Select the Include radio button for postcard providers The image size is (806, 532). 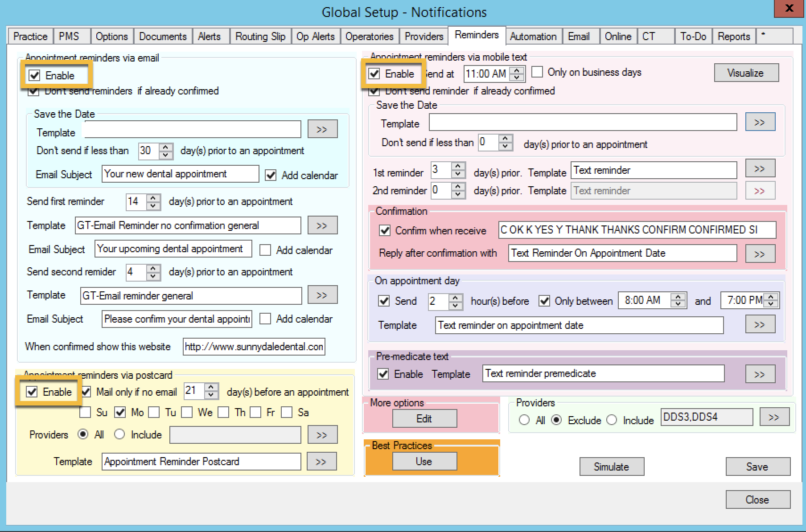click(119, 434)
